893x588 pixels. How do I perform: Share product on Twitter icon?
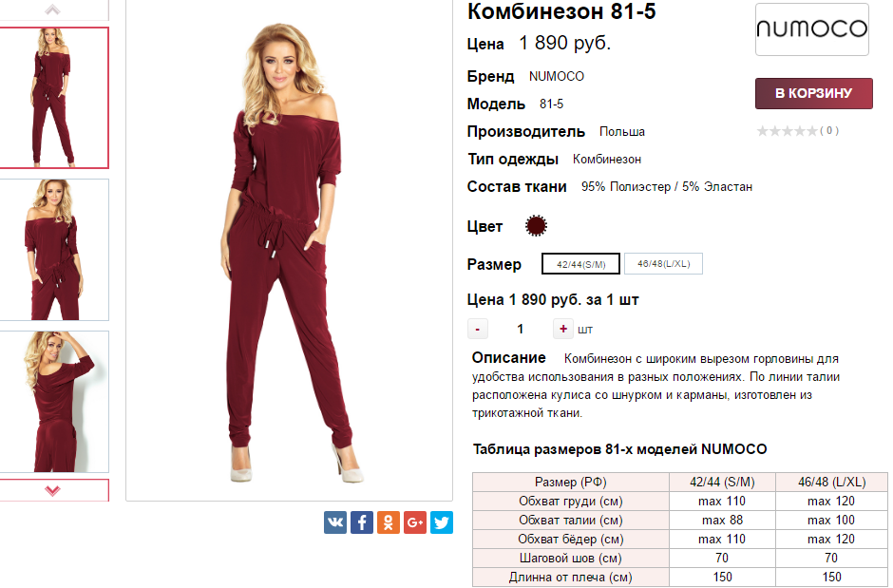pyautogui.click(x=442, y=522)
